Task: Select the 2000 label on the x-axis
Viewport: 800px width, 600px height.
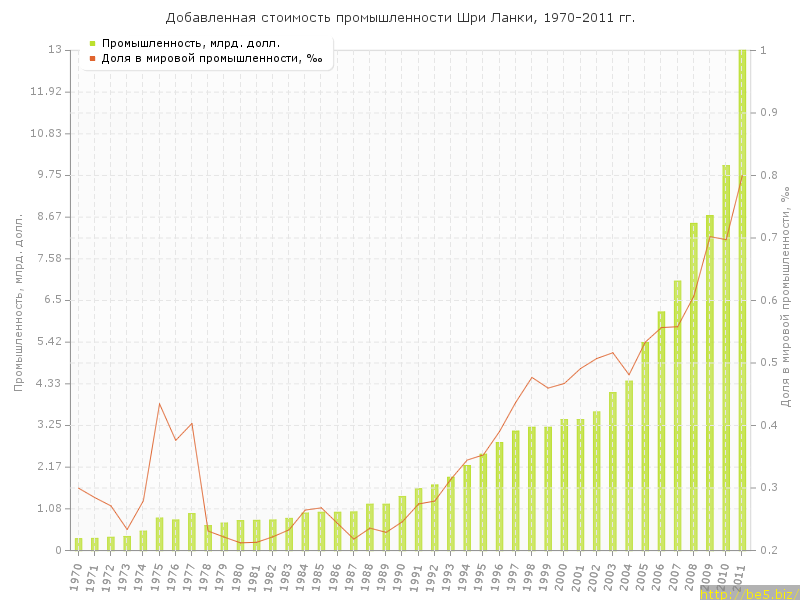Action: 562,576
